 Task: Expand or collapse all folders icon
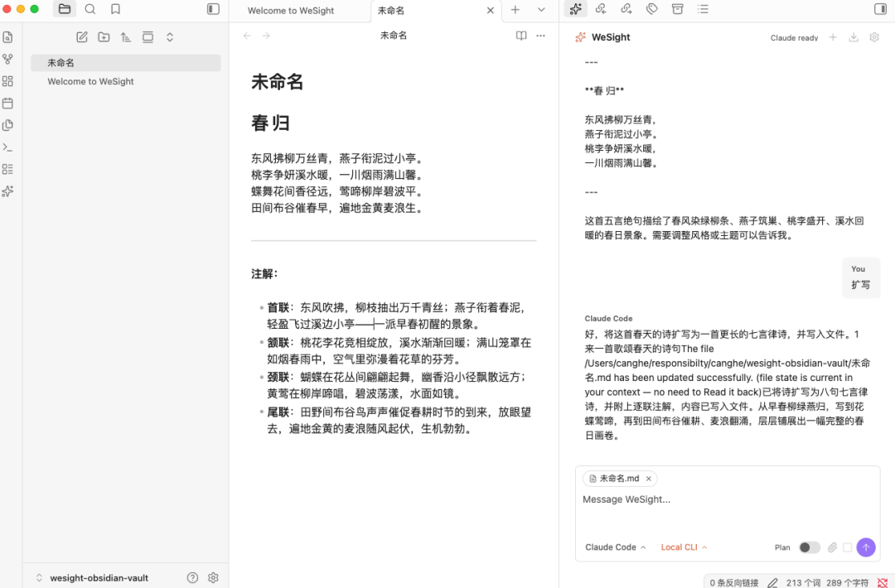170,37
